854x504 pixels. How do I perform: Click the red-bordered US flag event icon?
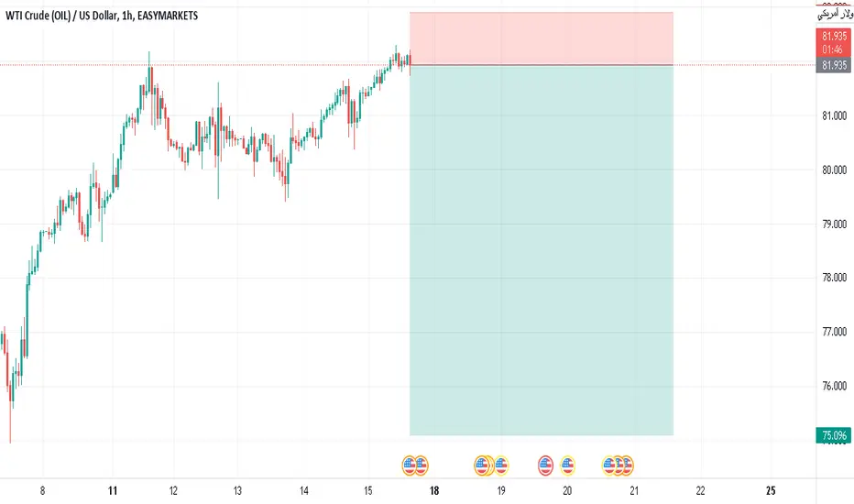545,466
